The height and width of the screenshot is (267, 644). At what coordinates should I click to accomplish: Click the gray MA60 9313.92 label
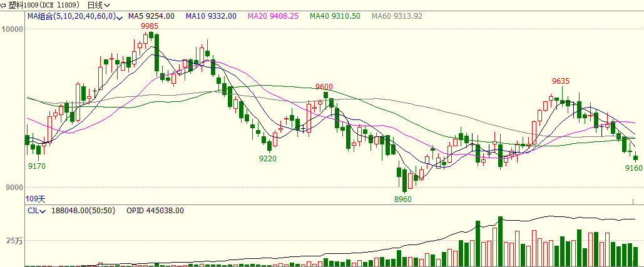[x=396, y=16]
